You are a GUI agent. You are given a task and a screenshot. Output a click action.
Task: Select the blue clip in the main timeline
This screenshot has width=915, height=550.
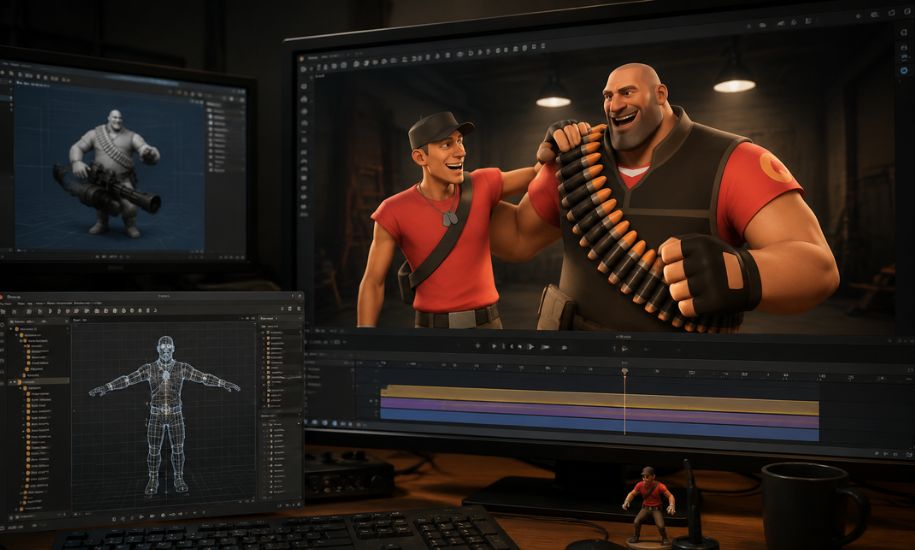[x=599, y=425]
